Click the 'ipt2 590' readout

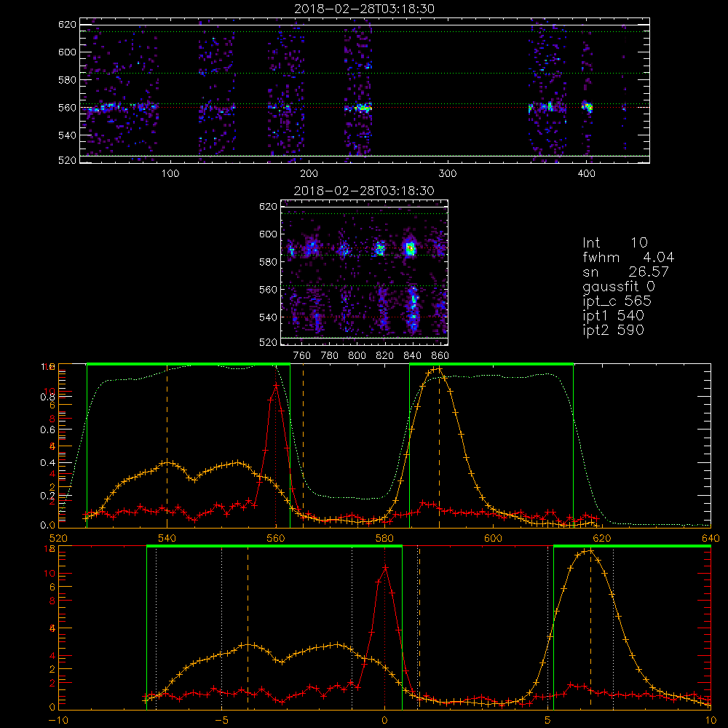tap(613, 330)
